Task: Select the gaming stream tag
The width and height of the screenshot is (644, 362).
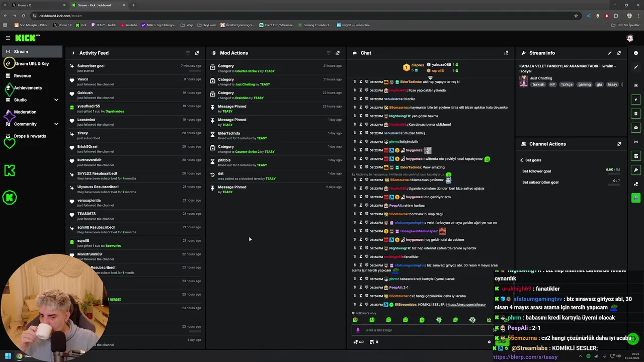Action: (584, 84)
